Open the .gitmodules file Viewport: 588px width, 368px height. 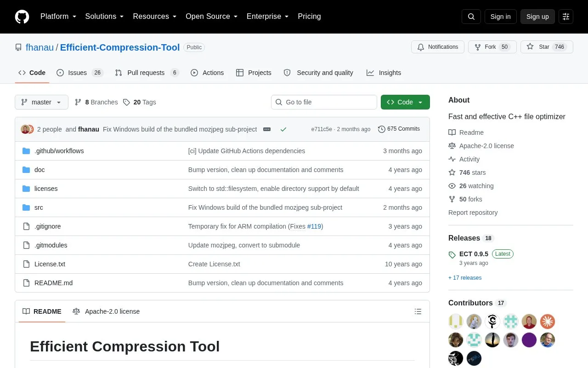(x=51, y=245)
